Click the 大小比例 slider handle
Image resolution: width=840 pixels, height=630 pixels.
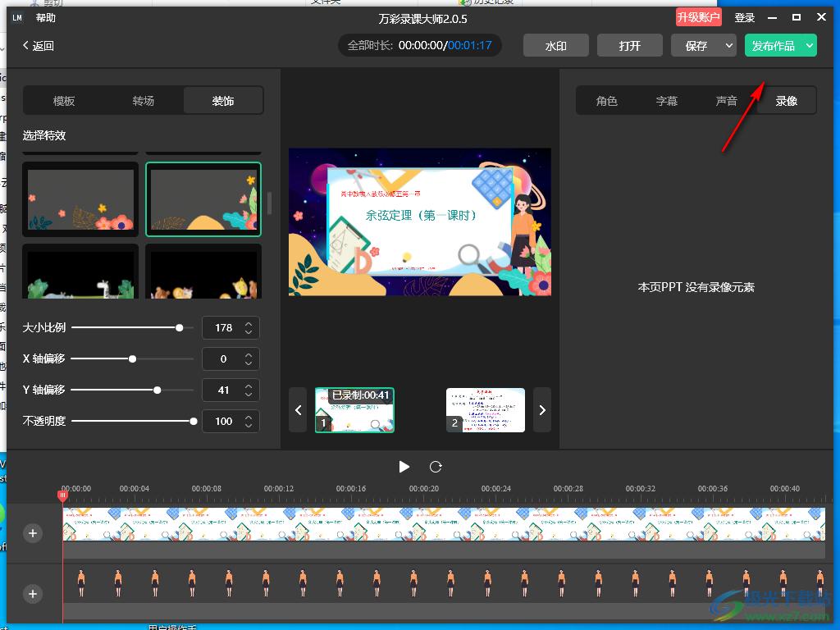coord(180,327)
